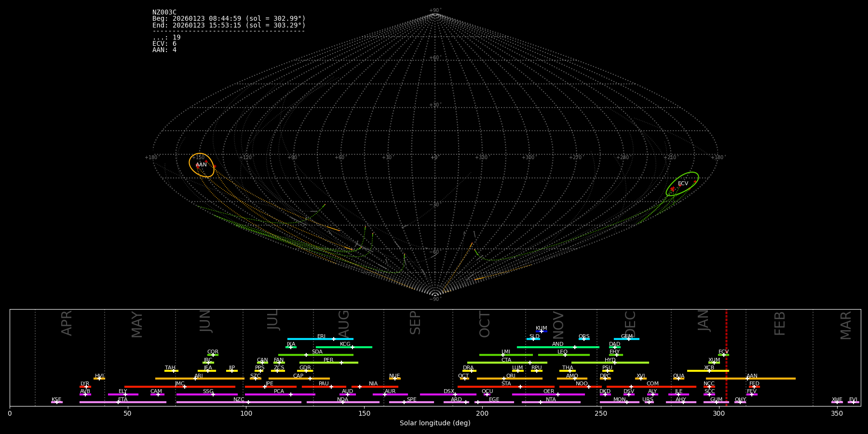Image resolution: width=868 pixels, height=434 pixels.
Task: Click AAN radiant label inside orange ellipse
Action: [x=201, y=165]
